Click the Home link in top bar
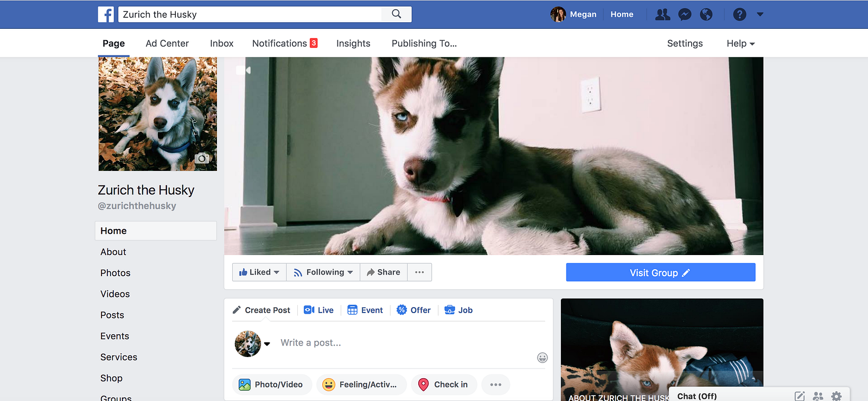This screenshot has height=401, width=868. pos(622,15)
